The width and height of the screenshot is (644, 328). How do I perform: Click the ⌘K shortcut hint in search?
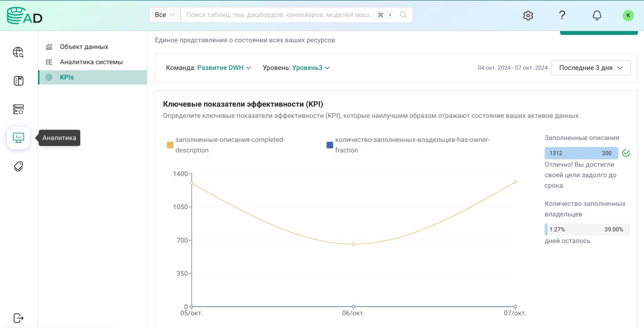[x=385, y=15]
